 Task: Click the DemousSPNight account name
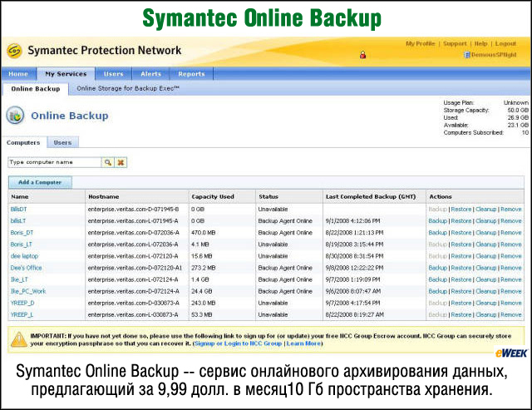tap(494, 55)
